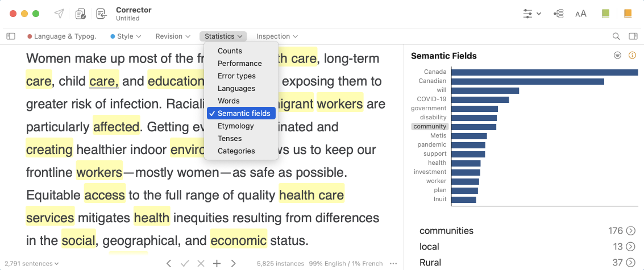Expand the Style dropdown menu
The image size is (644, 270).
coord(126,36)
